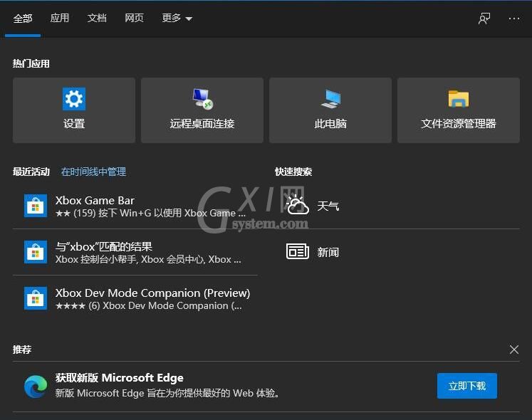Click the Store icon beside "xbox" 匹配的结果
The image size is (532, 420).
36,252
